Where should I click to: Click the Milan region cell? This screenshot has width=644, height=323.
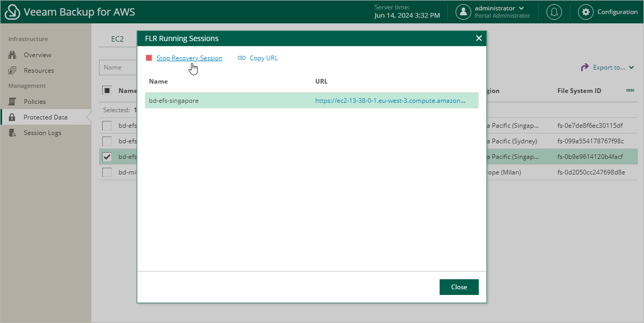pyautogui.click(x=504, y=172)
